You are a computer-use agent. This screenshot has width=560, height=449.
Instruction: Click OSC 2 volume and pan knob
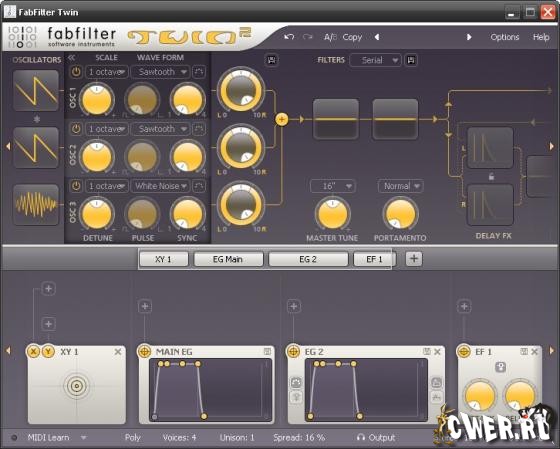click(x=241, y=147)
